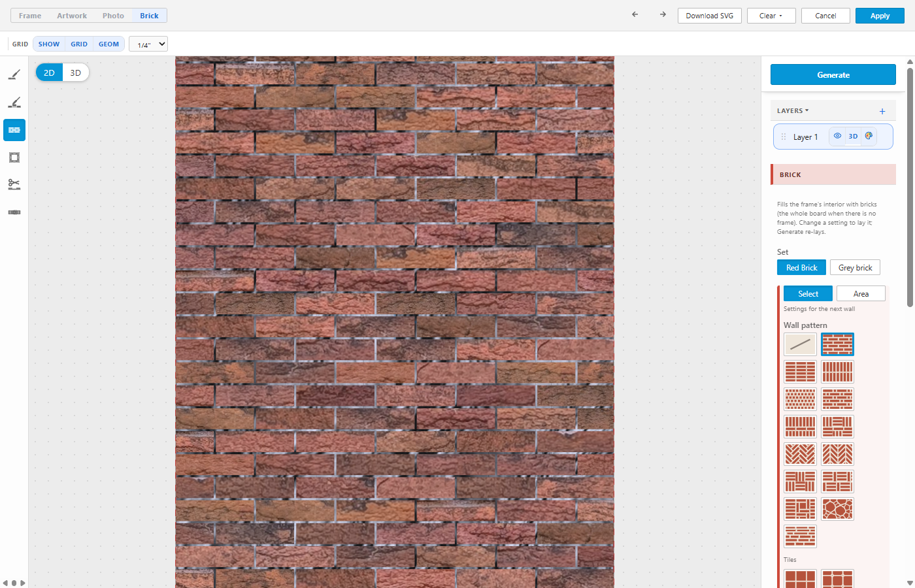
Task: Toggle 3D for Layer 1
Action: pyautogui.click(x=853, y=136)
